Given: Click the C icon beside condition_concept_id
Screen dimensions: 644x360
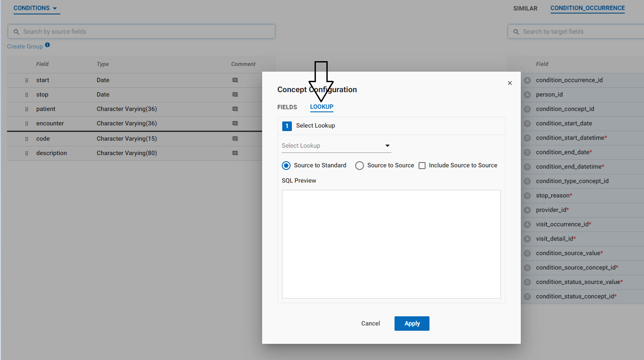Looking at the screenshot, I should tap(527, 109).
